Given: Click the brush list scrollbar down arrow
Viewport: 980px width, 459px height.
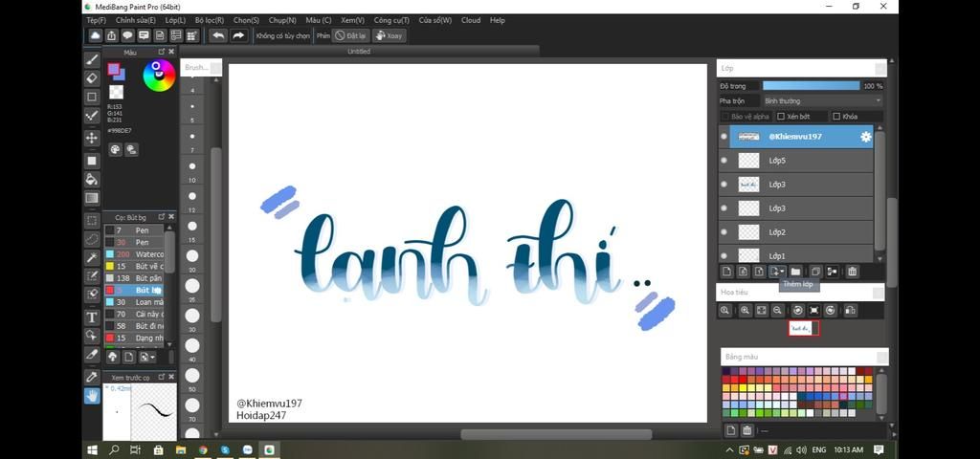Looking at the screenshot, I should tap(170, 344).
